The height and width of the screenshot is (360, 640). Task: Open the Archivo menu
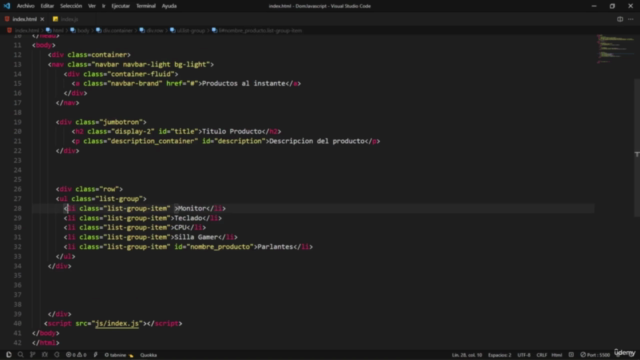(25, 6)
